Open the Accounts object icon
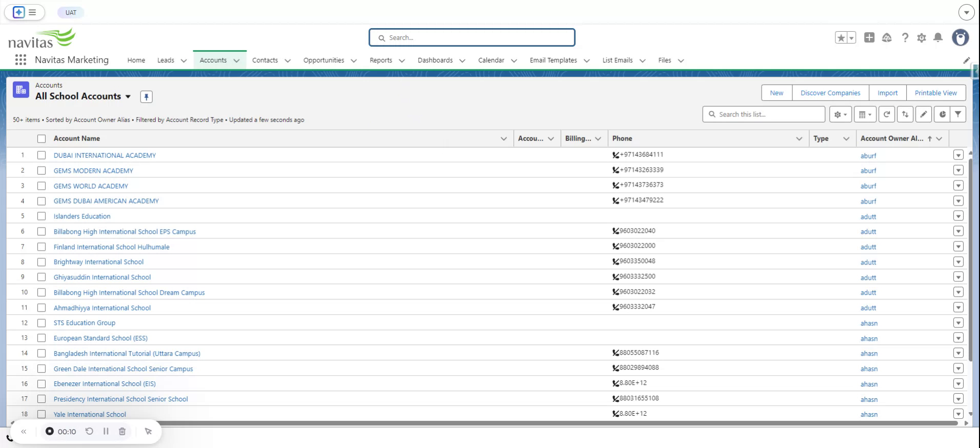This screenshot has height=448, width=980. [x=21, y=90]
